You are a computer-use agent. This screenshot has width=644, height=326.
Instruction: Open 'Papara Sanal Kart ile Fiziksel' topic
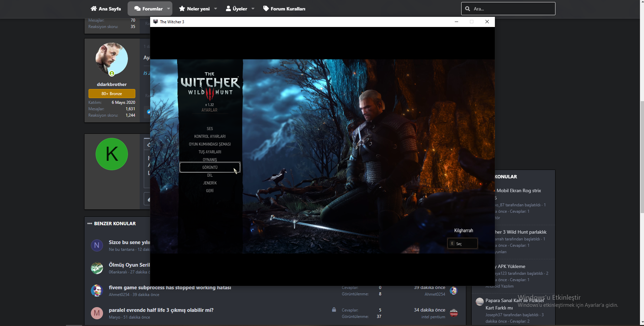(x=515, y=300)
